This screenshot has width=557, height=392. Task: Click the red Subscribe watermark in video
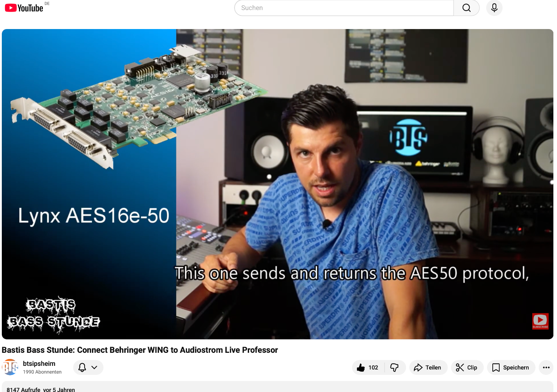pos(540,321)
